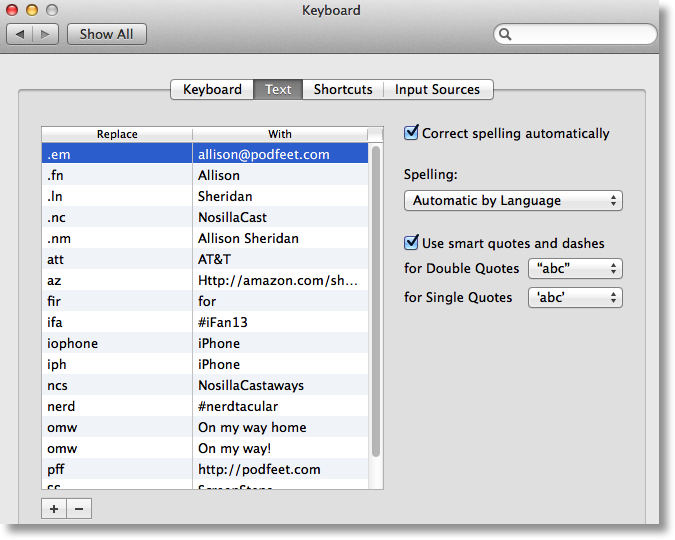Open the Spelling language dropdown
Image resolution: width=675 pixels, height=540 pixels.
pos(513,201)
